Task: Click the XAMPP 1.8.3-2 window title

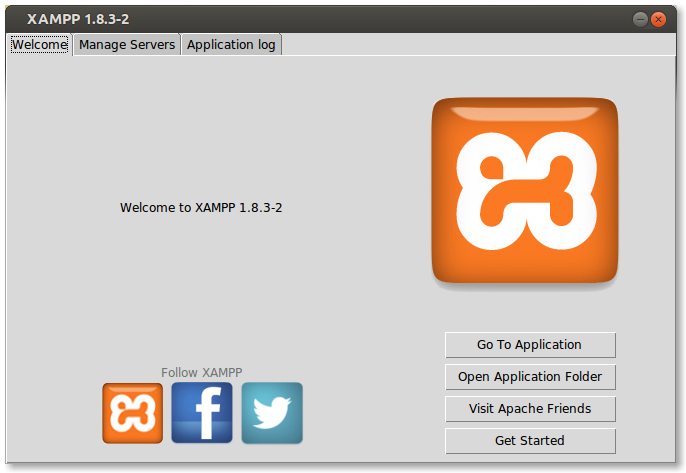Action: click(x=78, y=19)
